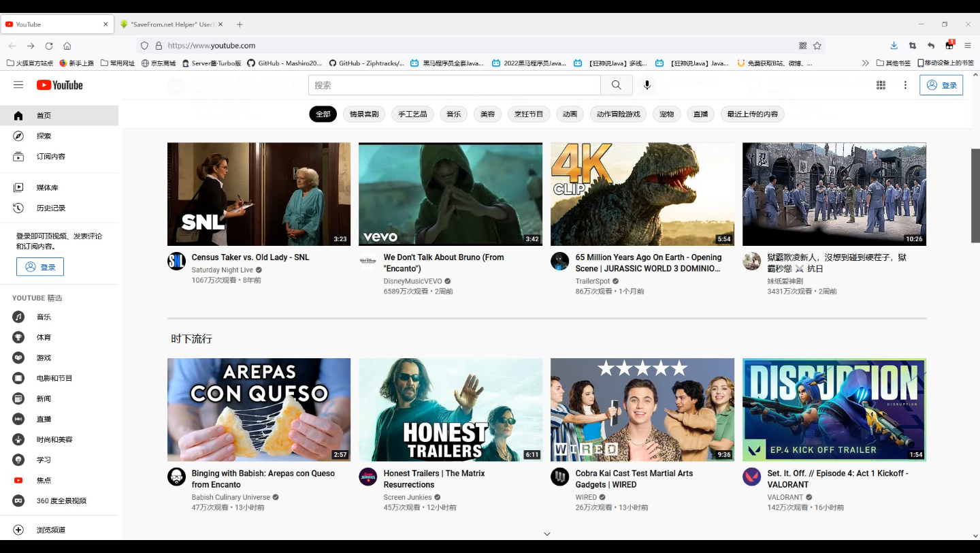Screen dimensions: 980x553
Task: Open 体育 under YouTube 精选
Action: (x=59, y=337)
